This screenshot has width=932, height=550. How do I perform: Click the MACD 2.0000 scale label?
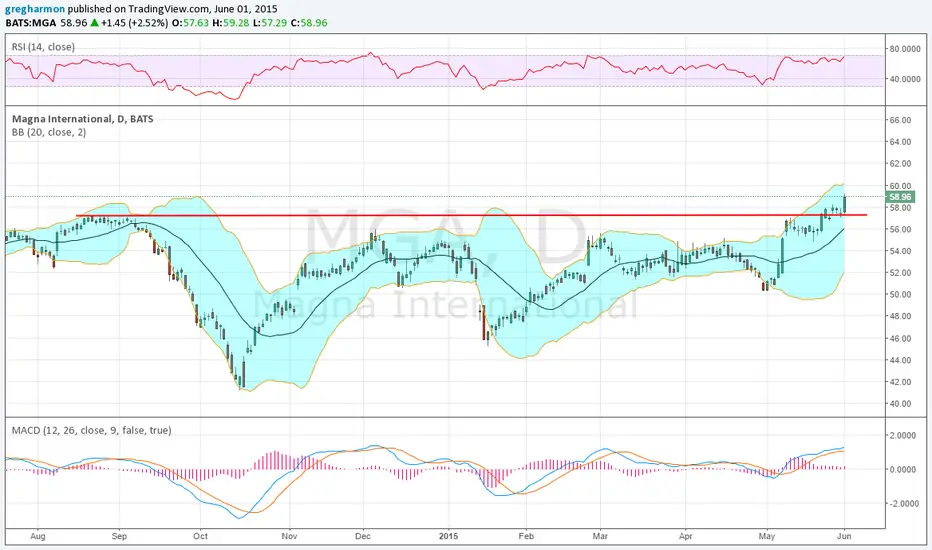(902, 436)
